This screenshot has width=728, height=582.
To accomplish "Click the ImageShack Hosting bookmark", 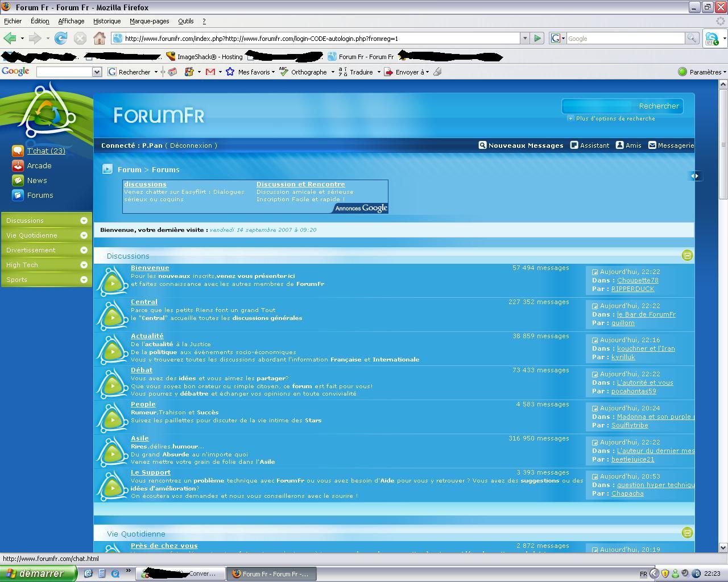I will point(204,56).
